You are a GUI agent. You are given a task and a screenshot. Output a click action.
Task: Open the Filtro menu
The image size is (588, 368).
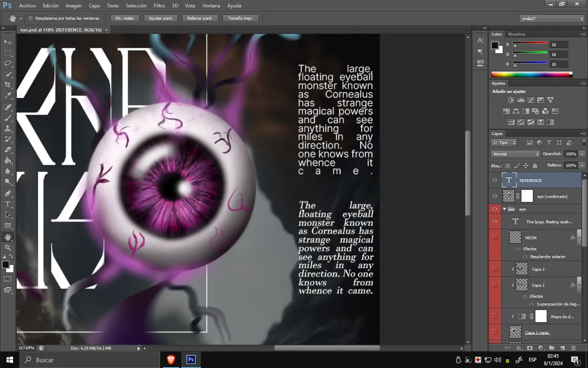[x=159, y=6]
